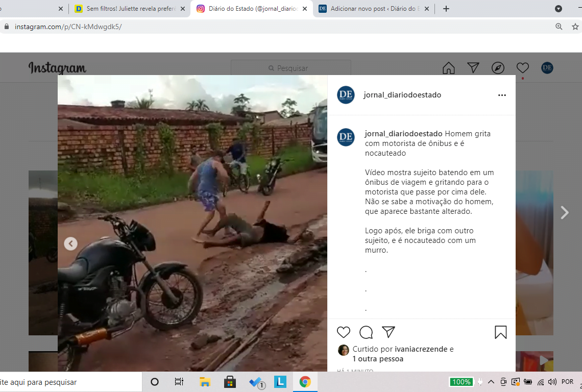Open volume control in system tray
The width and height of the screenshot is (582, 392).
(552, 382)
